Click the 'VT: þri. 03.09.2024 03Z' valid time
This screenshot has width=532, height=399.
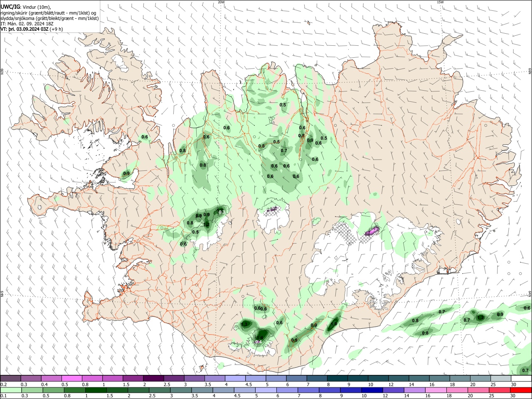tap(25, 29)
